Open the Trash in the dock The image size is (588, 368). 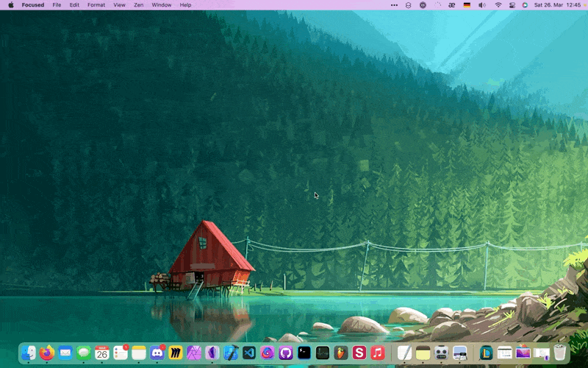560,353
